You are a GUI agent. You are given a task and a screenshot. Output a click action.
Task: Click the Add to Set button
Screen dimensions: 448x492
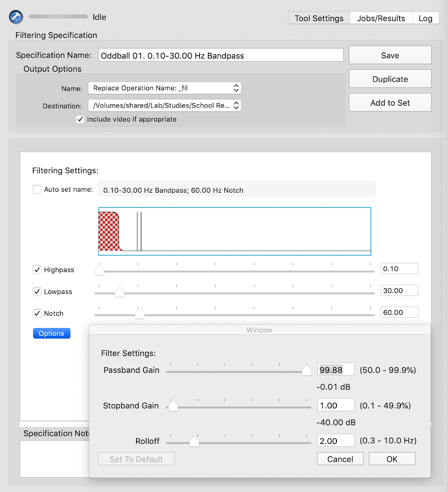pyautogui.click(x=390, y=103)
